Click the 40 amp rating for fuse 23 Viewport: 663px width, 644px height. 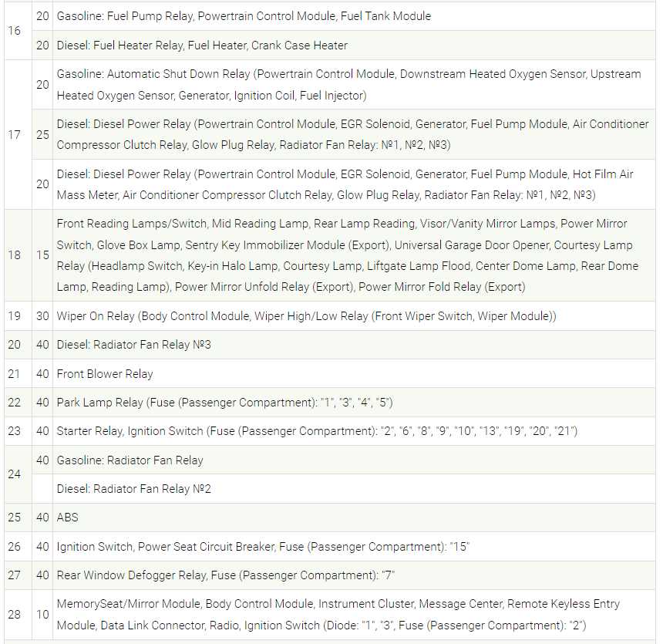(42, 431)
